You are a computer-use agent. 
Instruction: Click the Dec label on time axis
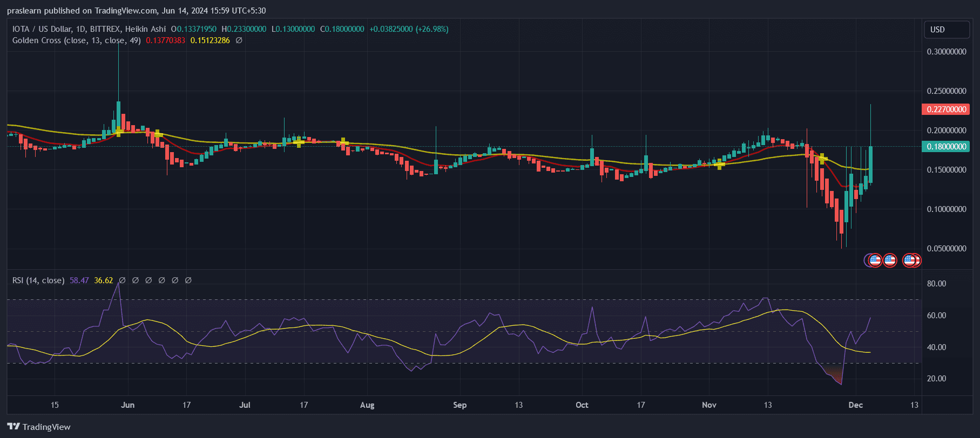click(x=856, y=405)
